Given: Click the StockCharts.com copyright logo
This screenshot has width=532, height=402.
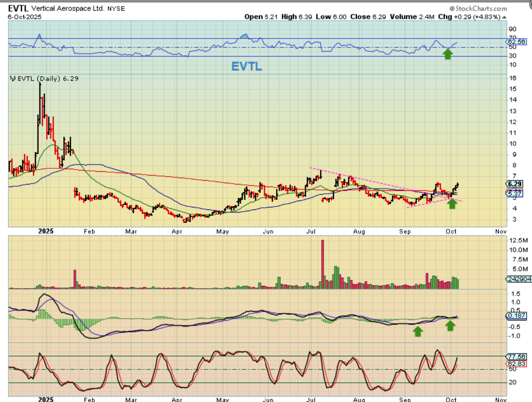Looking at the screenshot, I should (478, 8).
